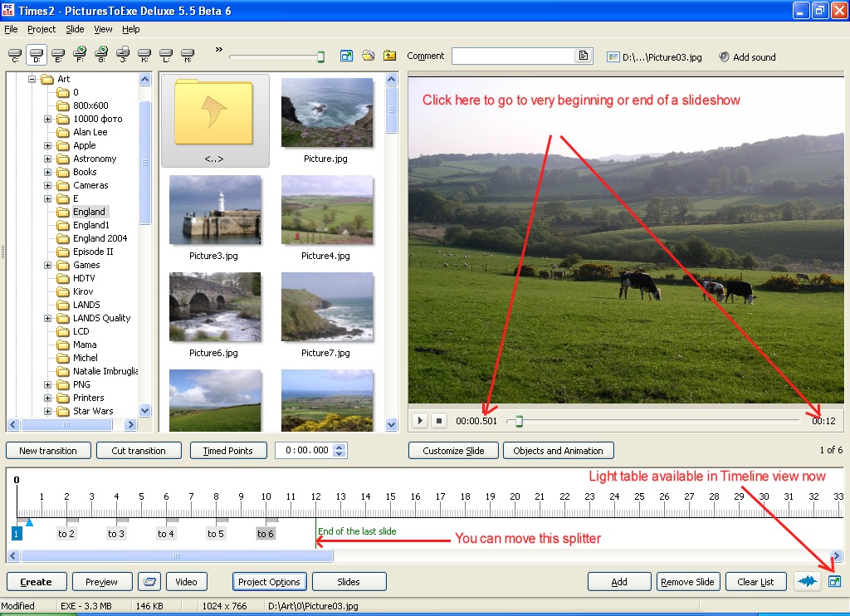Select the Picture7.jpg thumbnail

(x=327, y=315)
